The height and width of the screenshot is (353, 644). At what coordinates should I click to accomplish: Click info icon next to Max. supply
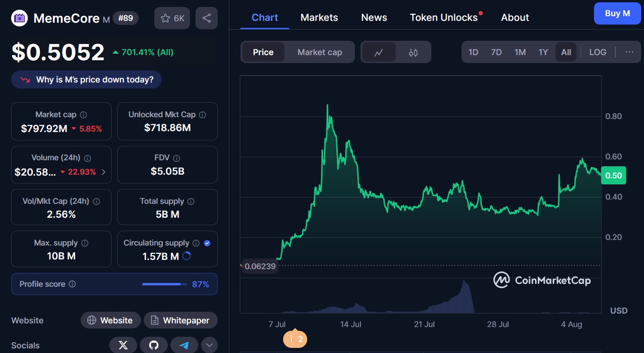[85, 243]
